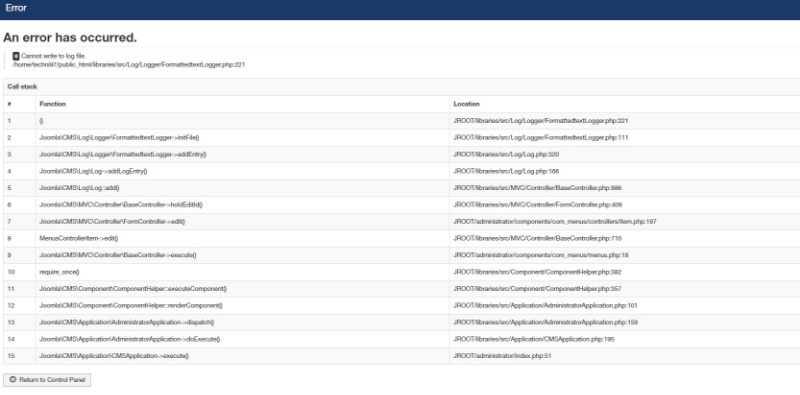Image resolution: width=800 pixels, height=395 pixels.
Task: Click the Call stack table header
Action: tap(22, 87)
